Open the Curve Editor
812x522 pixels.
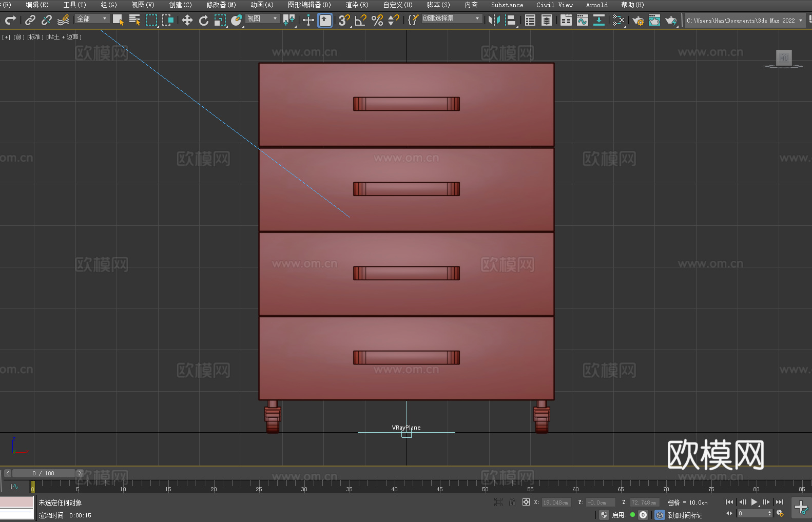pyautogui.click(x=583, y=20)
